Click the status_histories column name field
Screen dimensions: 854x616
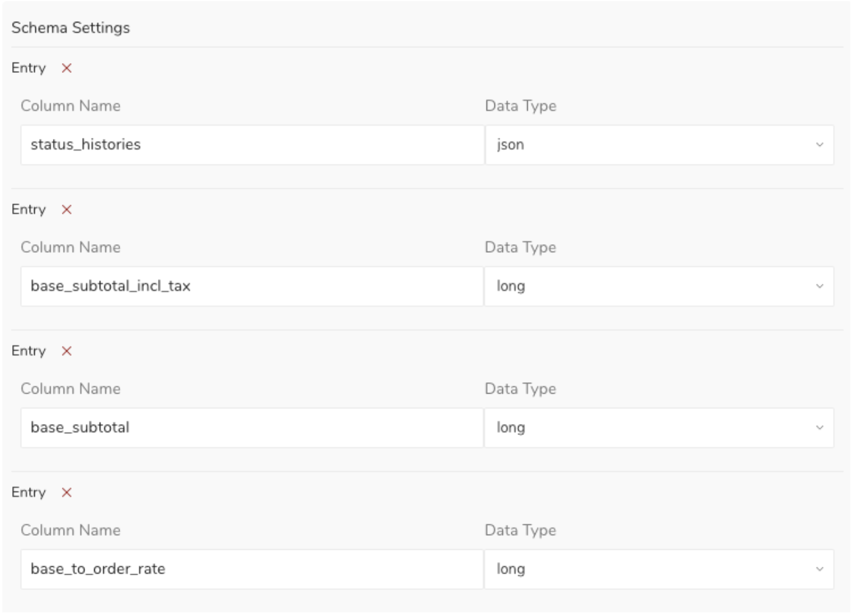coord(252,145)
